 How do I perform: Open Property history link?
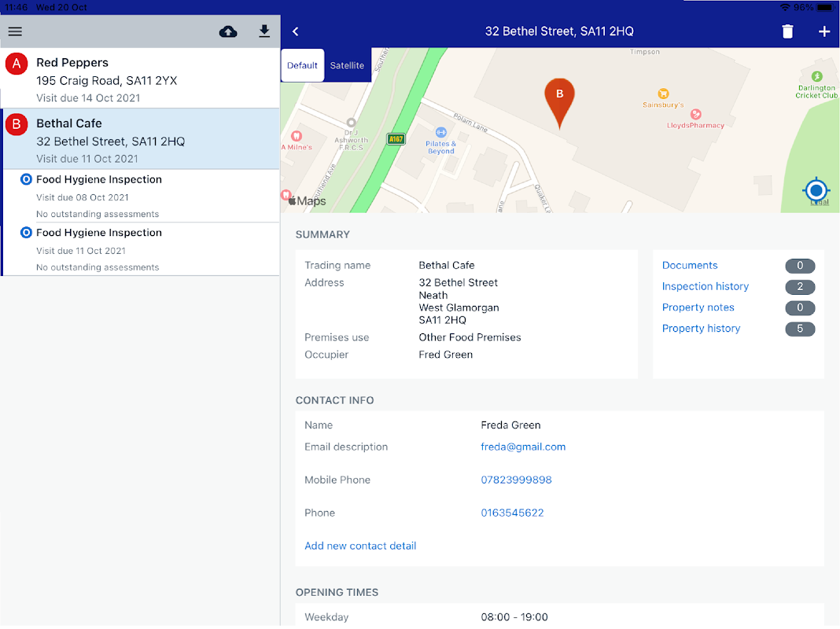(x=701, y=329)
